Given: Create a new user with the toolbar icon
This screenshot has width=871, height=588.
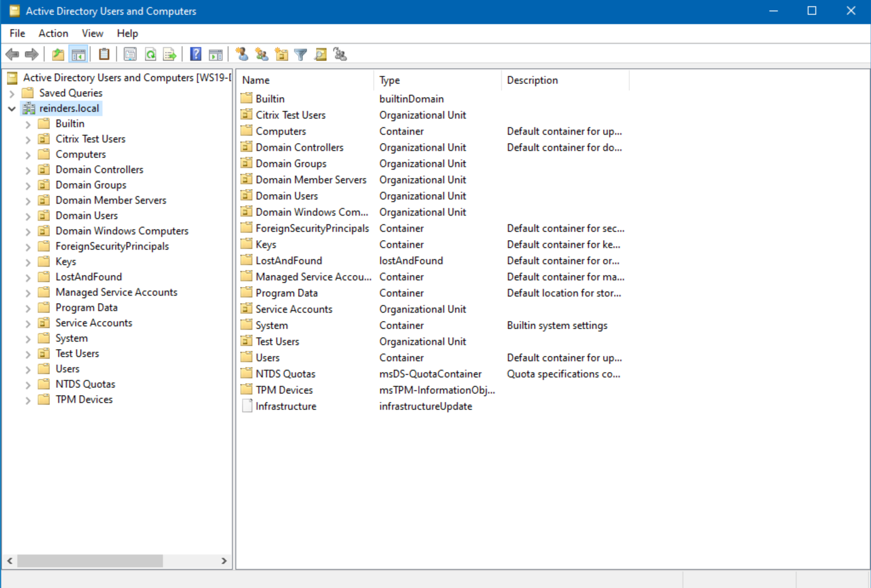Looking at the screenshot, I should click(x=241, y=54).
